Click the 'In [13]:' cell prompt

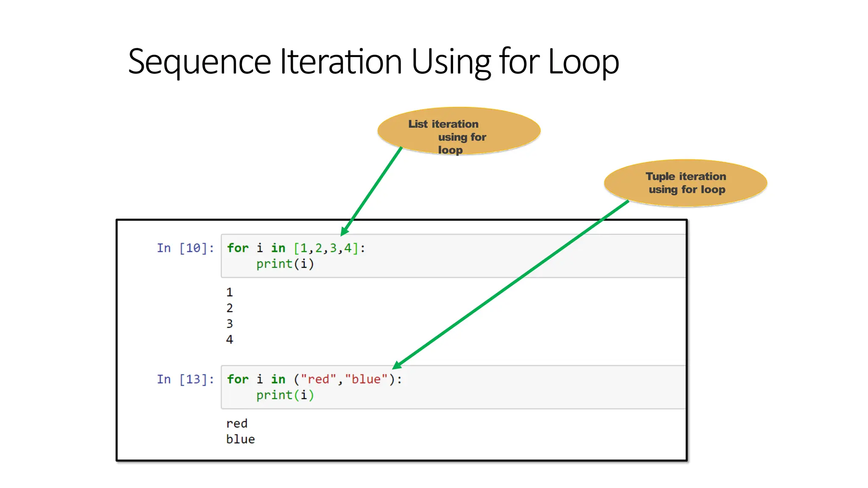pos(186,379)
